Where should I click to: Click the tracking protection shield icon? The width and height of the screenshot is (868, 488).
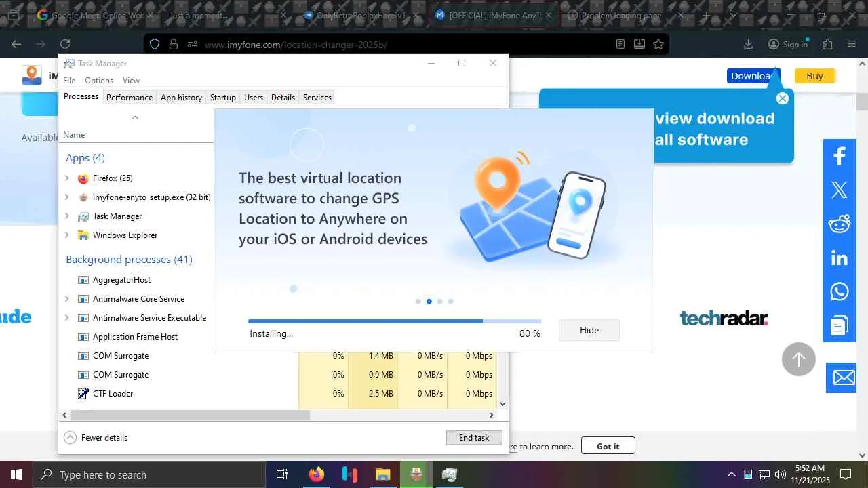pos(155,44)
